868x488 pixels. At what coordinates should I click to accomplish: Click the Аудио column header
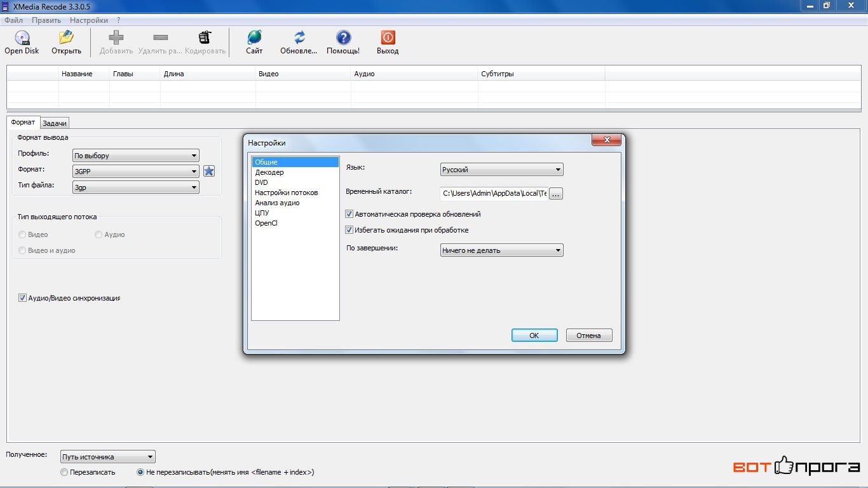coord(414,74)
